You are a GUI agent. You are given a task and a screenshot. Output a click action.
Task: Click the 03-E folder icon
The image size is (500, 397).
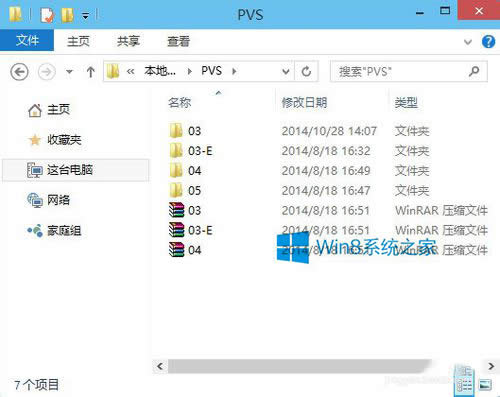coord(176,151)
